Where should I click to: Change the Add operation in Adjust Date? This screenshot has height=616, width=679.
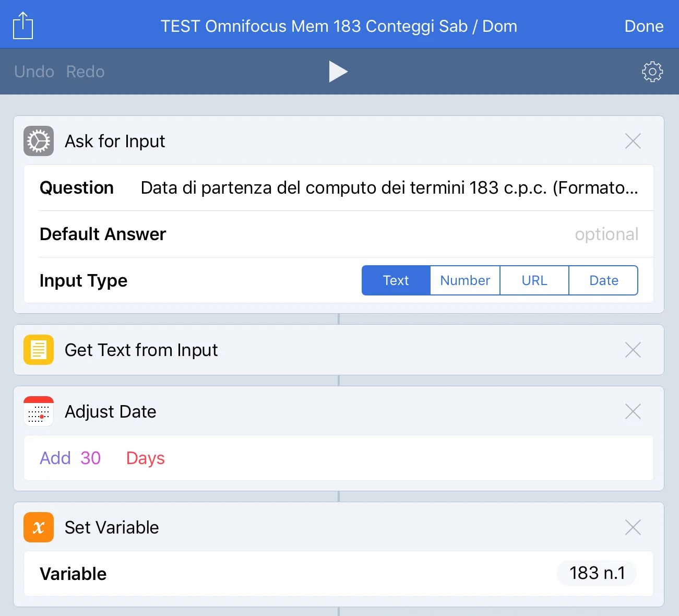coord(55,458)
